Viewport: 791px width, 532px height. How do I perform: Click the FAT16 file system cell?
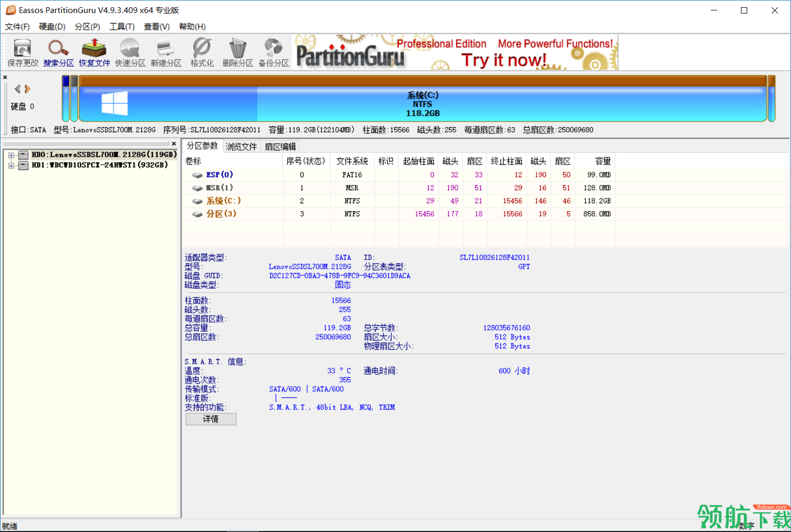352,175
